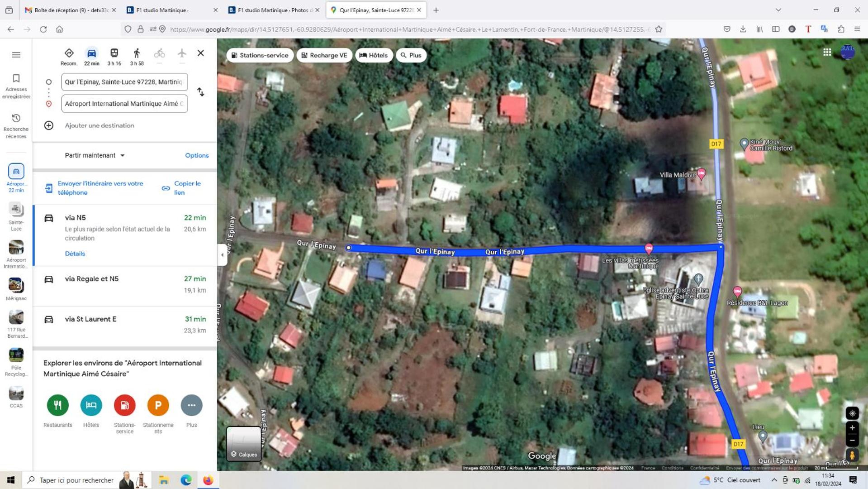868x489 pixels.
Task: Center map on my location button
Action: 852,413
